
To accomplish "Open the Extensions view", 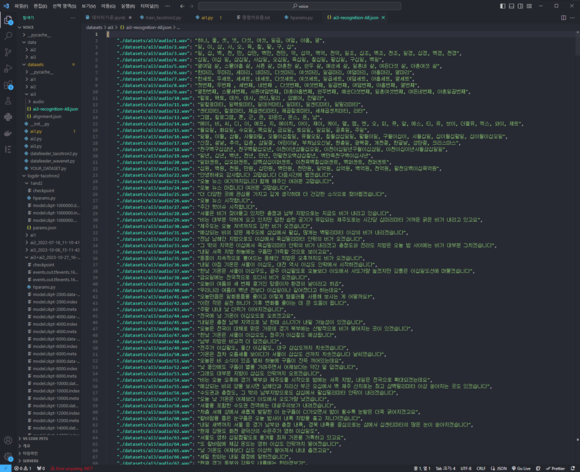I will coord(8,85).
